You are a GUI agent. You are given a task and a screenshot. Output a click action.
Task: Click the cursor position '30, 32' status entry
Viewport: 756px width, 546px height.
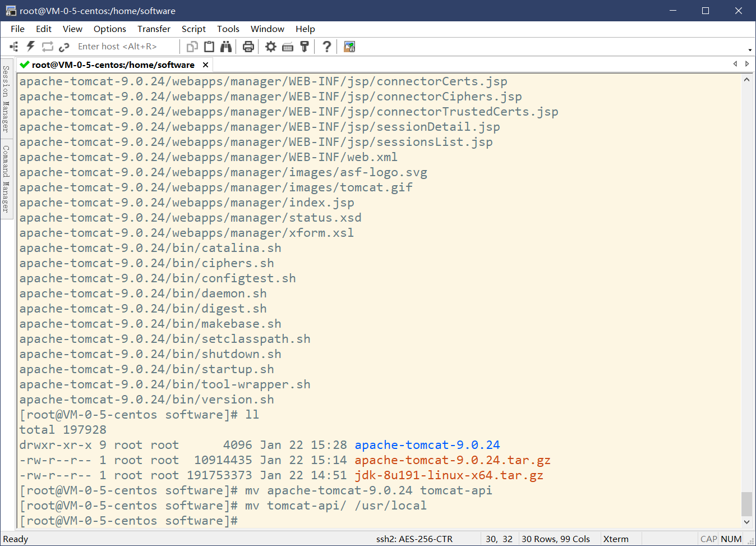coord(499,539)
